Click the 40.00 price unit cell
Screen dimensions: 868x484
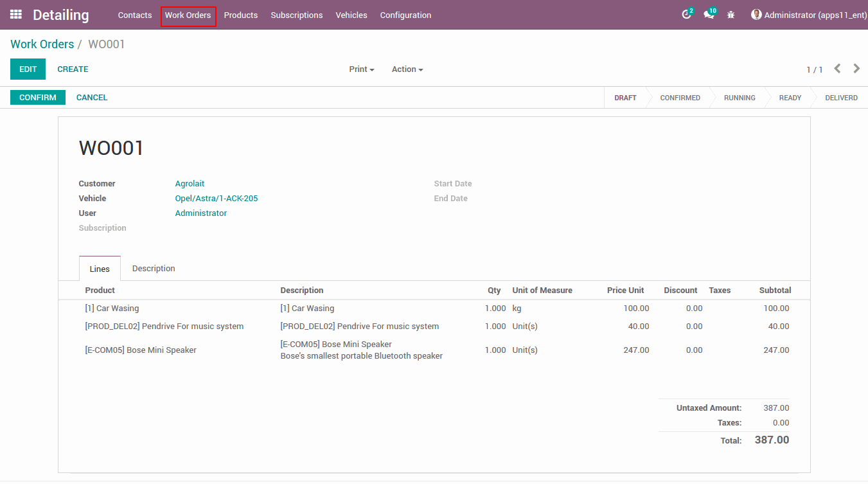(x=639, y=327)
